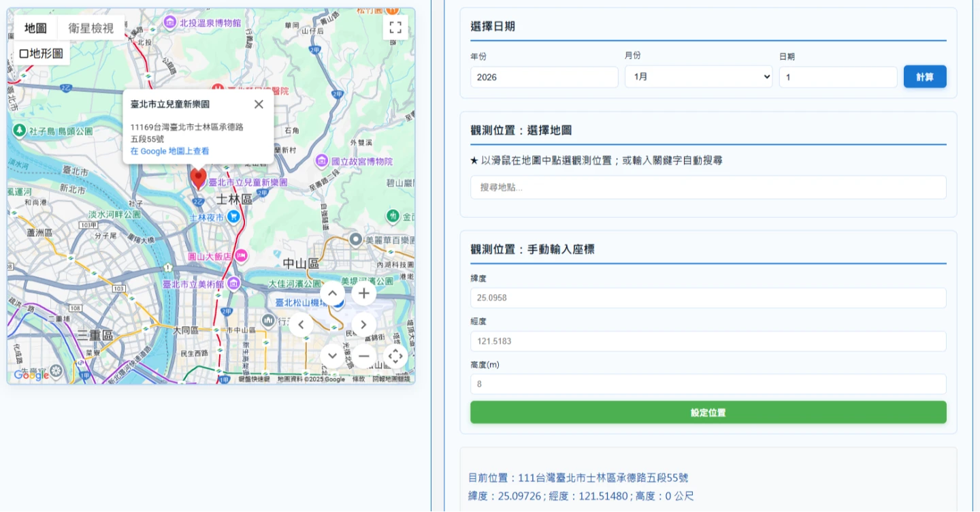Close the 臺北市立兒童新樂園 info popup
The height and width of the screenshot is (512, 980).
[x=259, y=104]
